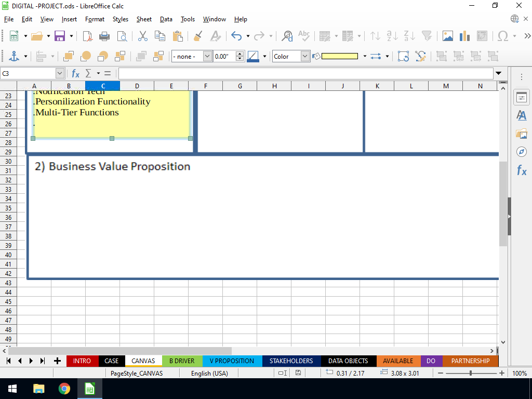Open sidebar Functions fx icon

[x=522, y=170]
